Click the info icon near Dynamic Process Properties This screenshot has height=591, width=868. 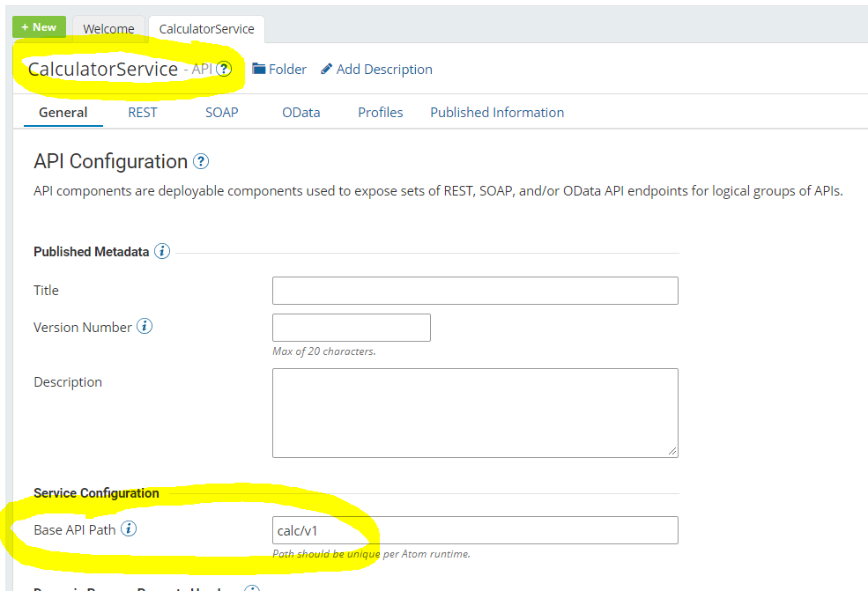tap(251, 587)
